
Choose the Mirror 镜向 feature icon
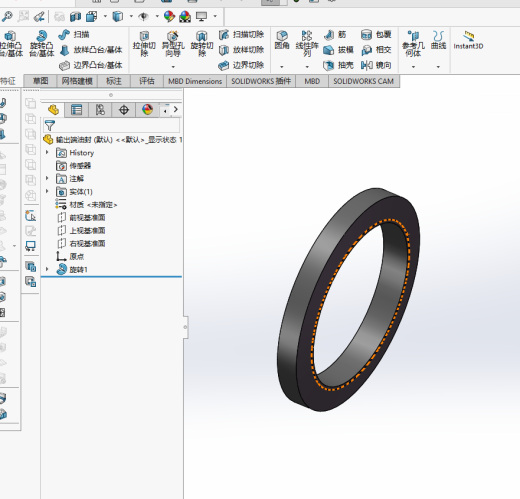point(376,65)
